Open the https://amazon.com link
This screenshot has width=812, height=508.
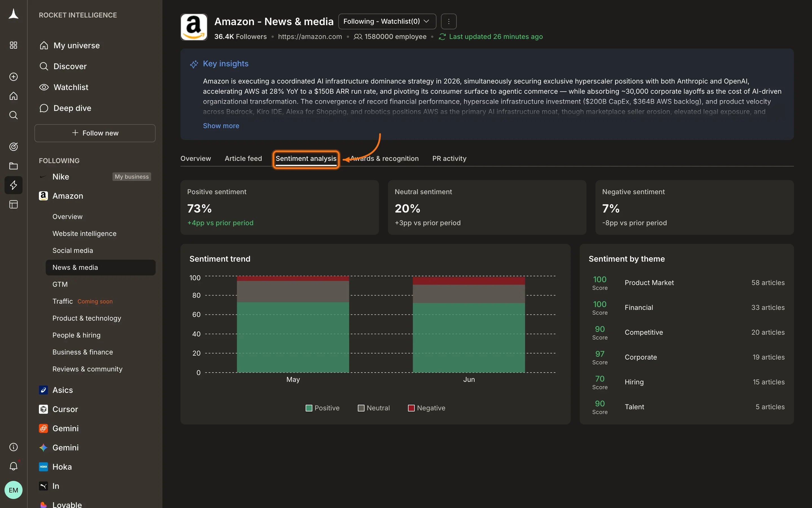tap(310, 37)
